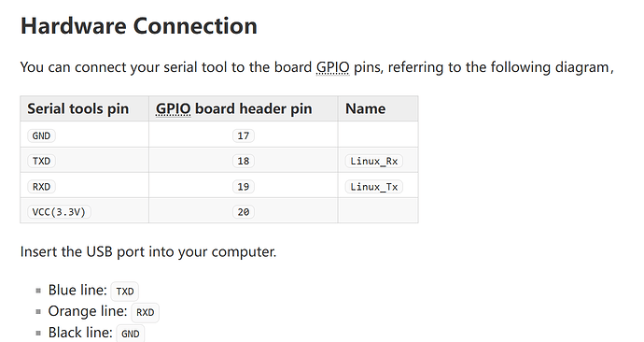The width and height of the screenshot is (644, 342).
Task: Click the Blue line bullet marker
Action: (38, 291)
